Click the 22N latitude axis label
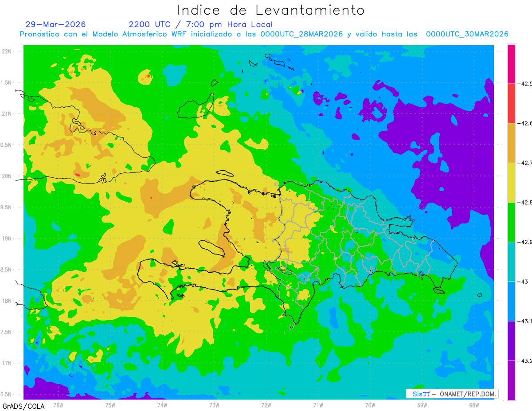Viewport: 532px width, 411px height. 6,51
